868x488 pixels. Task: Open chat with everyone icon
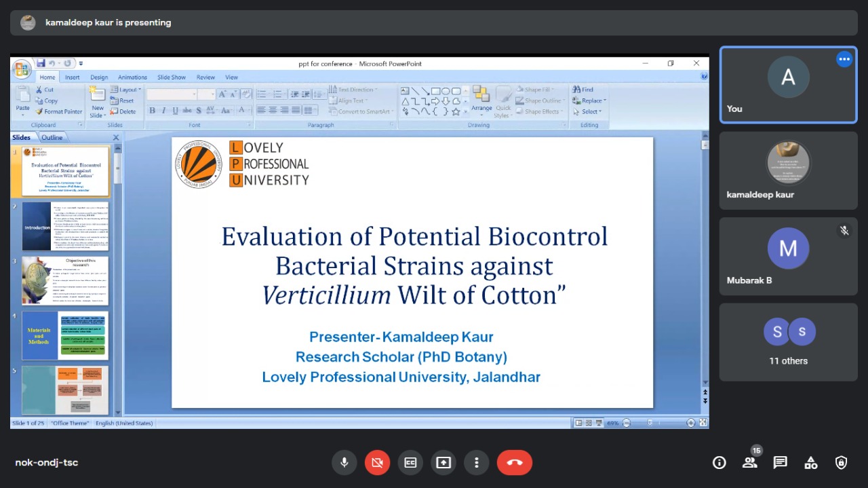pos(781,463)
